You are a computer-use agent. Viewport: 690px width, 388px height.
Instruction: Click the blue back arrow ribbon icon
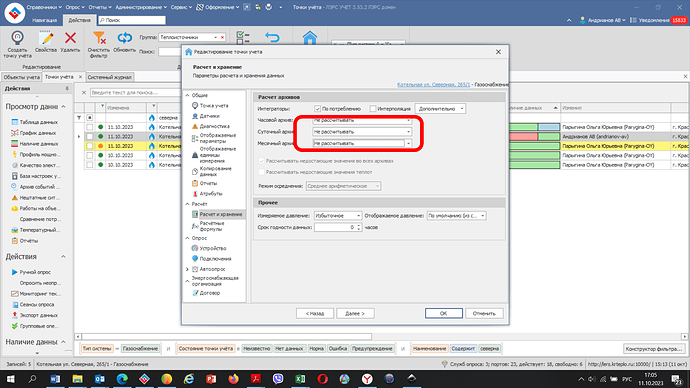(x=272, y=37)
